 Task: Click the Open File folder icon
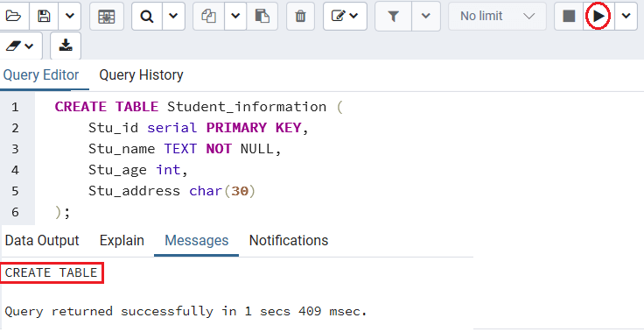13,16
